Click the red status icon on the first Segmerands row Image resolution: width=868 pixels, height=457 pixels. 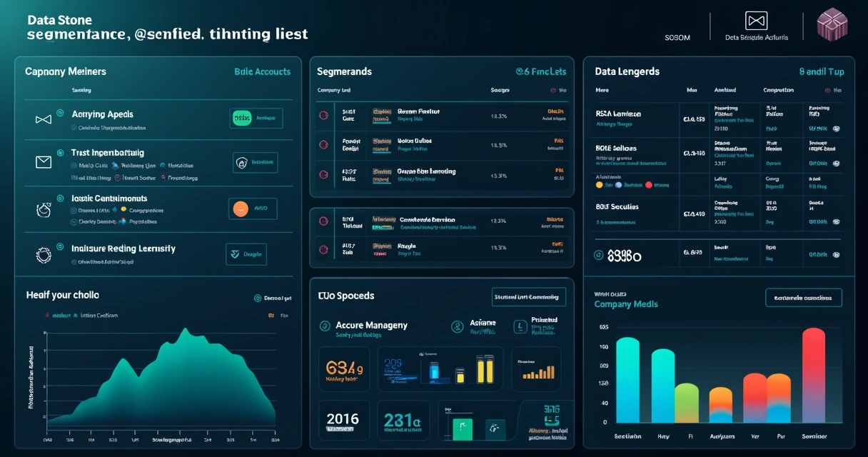(324, 115)
